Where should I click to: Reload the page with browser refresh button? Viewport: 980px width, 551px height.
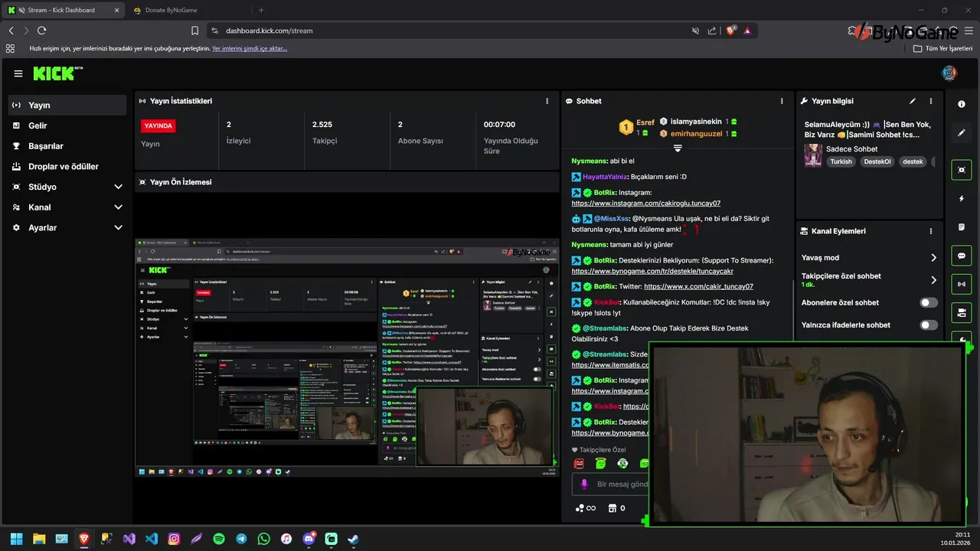click(x=41, y=31)
